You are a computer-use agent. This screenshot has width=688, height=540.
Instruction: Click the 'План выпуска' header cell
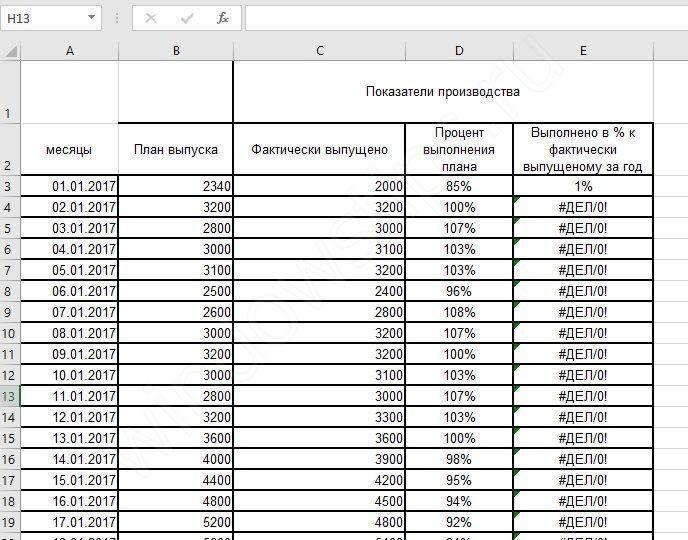pyautogui.click(x=176, y=150)
